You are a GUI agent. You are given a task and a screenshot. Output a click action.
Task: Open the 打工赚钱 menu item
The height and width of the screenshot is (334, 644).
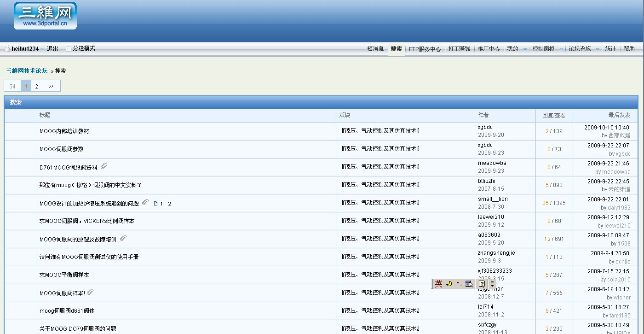pyautogui.click(x=459, y=49)
